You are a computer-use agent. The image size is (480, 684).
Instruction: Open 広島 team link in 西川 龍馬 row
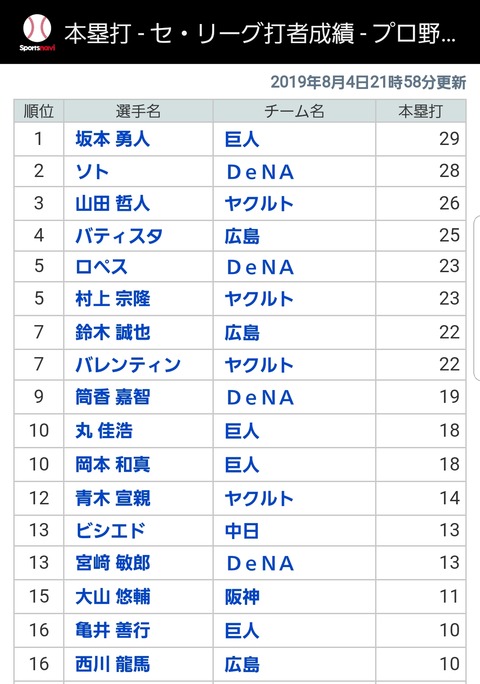[x=242, y=664]
